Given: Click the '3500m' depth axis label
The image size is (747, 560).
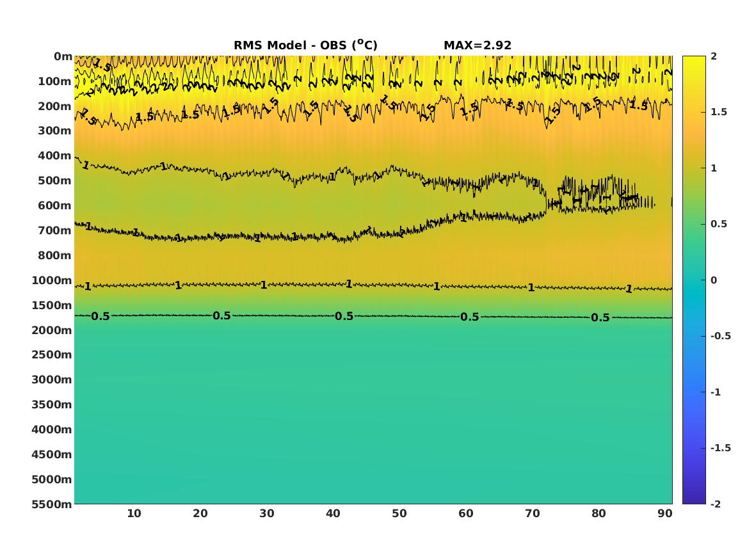Looking at the screenshot, I should [52, 404].
